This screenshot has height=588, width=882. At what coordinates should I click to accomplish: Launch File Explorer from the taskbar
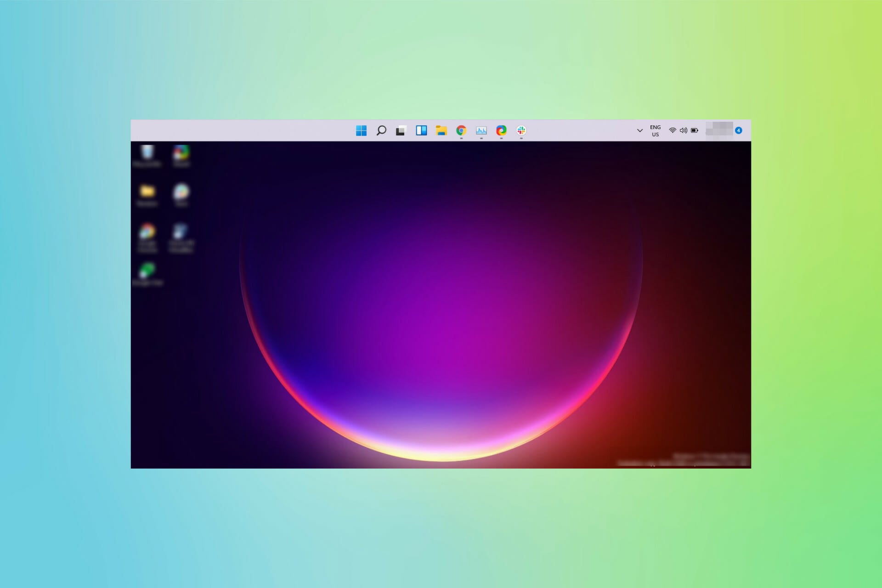[441, 131]
